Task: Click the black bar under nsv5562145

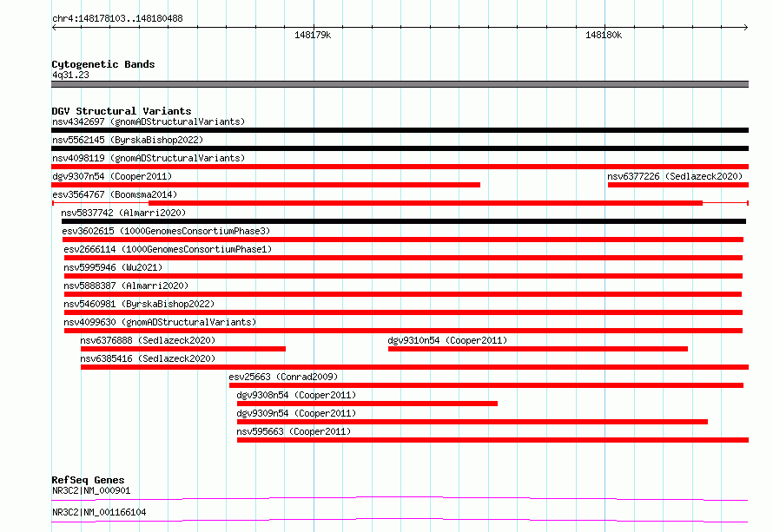Action: [400, 148]
